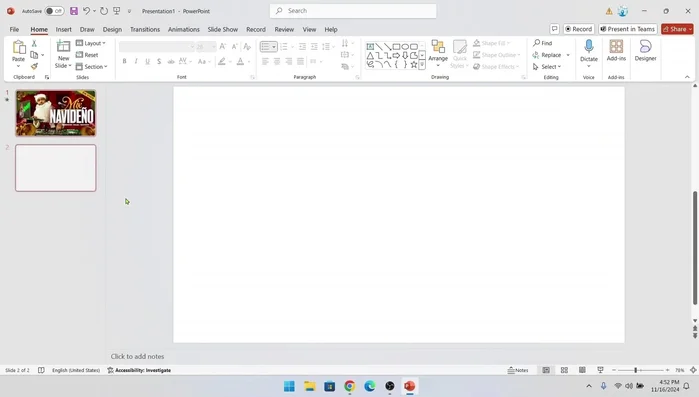The image size is (699, 397).
Task: Open the Arrange menu
Action: (x=438, y=53)
